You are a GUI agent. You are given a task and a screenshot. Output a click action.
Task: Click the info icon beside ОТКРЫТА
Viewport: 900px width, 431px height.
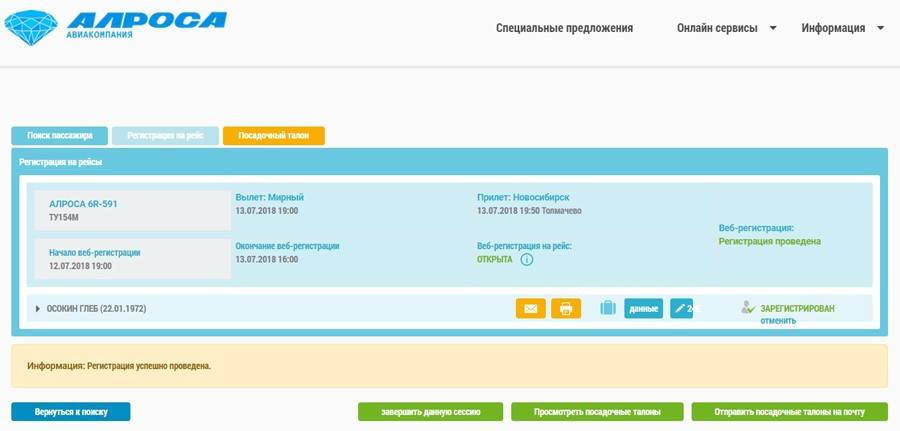(527, 260)
